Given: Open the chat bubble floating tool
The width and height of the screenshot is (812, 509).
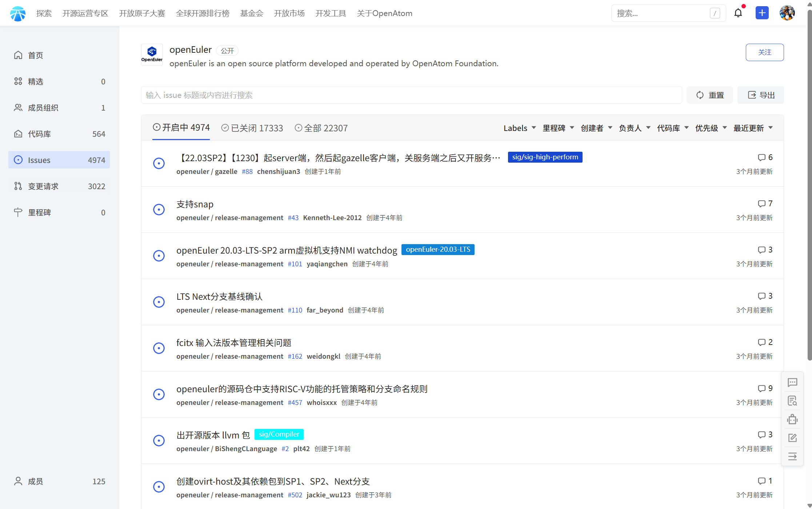Looking at the screenshot, I should pos(792,382).
